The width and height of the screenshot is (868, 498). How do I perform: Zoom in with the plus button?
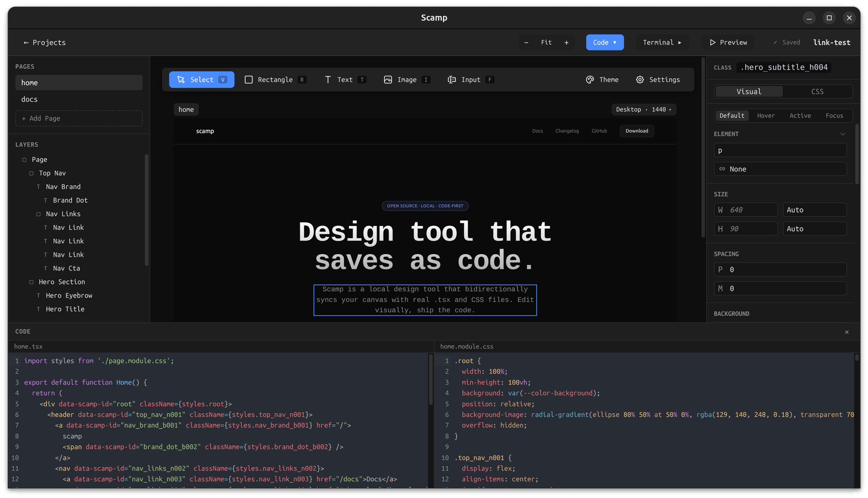566,42
